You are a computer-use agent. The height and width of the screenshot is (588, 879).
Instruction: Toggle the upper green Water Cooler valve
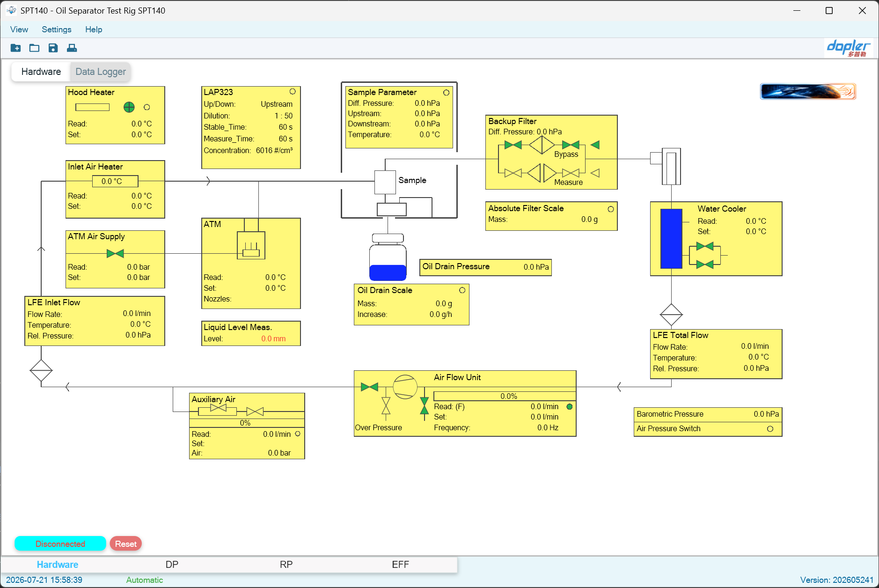pyautogui.click(x=705, y=246)
